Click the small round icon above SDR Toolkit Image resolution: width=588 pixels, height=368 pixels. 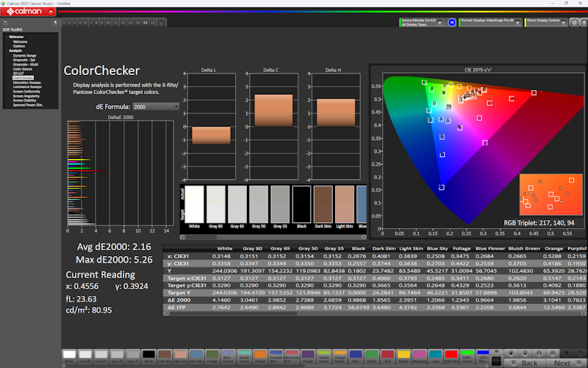(5, 22)
